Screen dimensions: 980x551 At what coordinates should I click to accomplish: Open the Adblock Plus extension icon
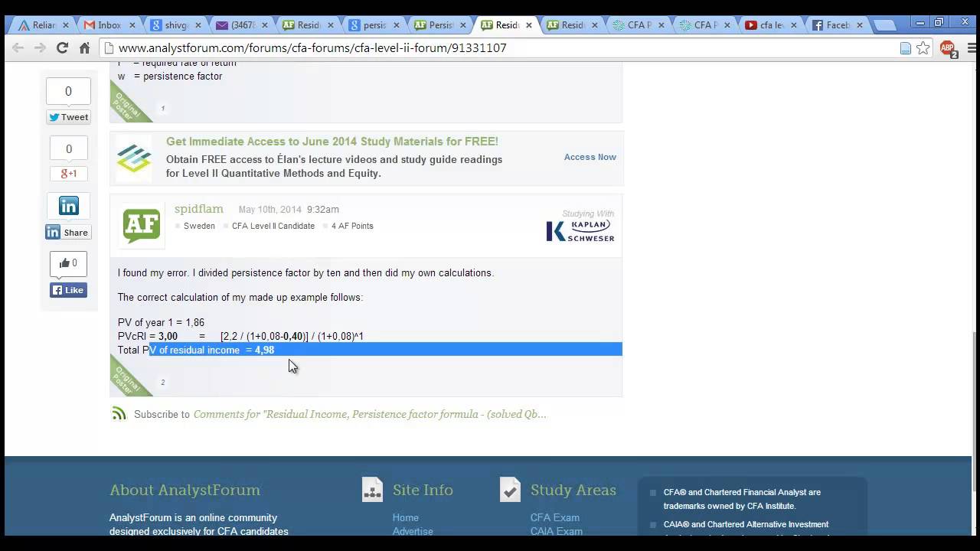tap(948, 48)
